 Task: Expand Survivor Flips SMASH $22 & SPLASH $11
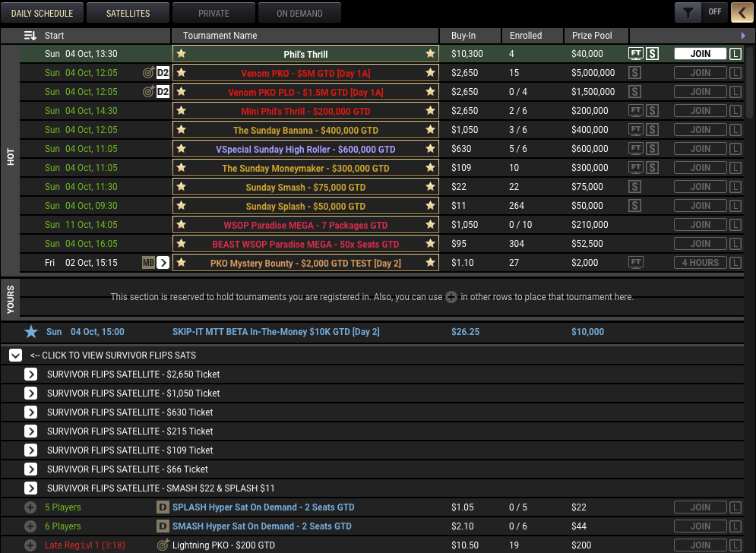31,488
